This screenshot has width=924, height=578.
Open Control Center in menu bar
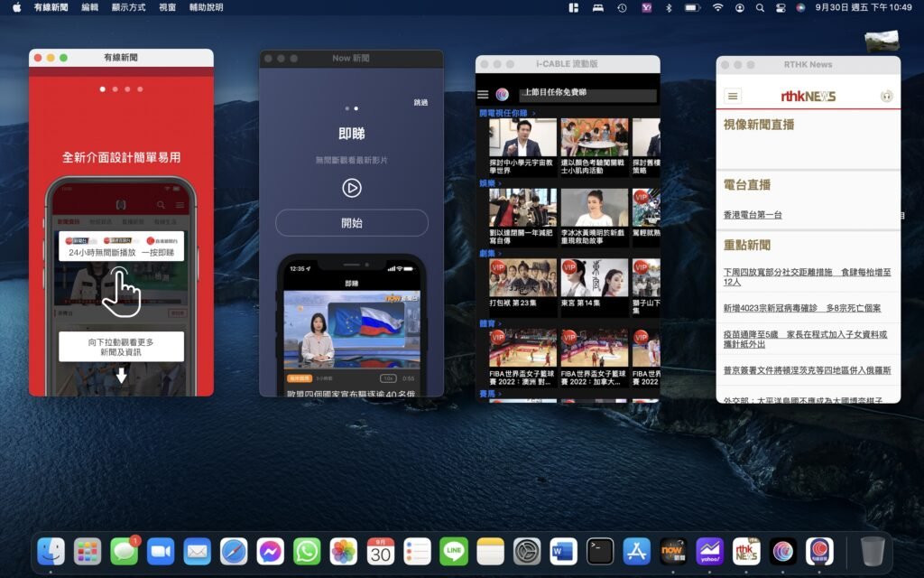pos(781,7)
